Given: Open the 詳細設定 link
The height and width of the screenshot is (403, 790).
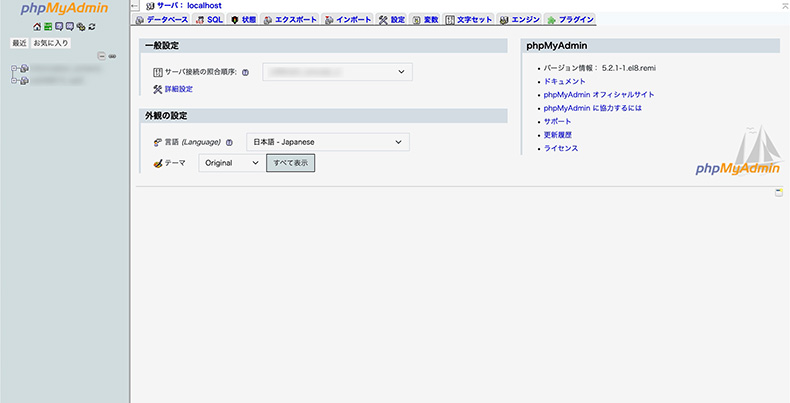Looking at the screenshot, I should click(178, 89).
